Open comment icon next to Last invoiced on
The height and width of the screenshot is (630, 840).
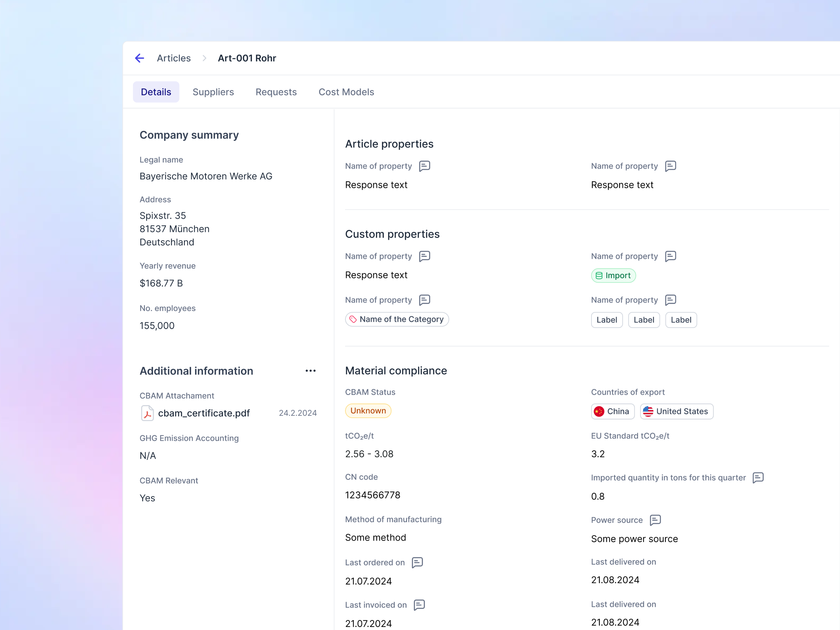[419, 605]
